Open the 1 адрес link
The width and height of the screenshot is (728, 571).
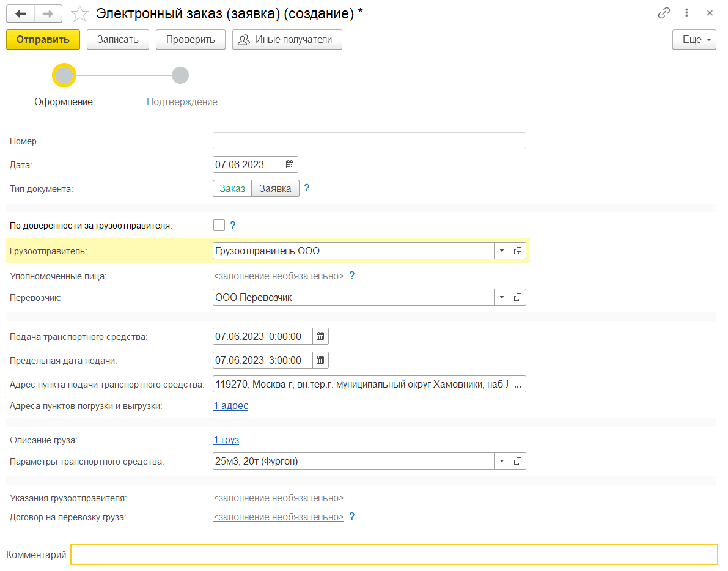pyautogui.click(x=230, y=405)
